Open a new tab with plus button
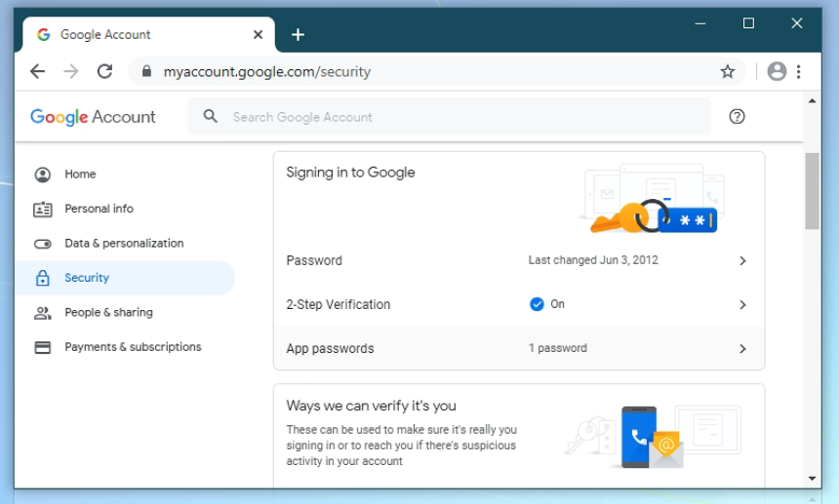 point(298,35)
